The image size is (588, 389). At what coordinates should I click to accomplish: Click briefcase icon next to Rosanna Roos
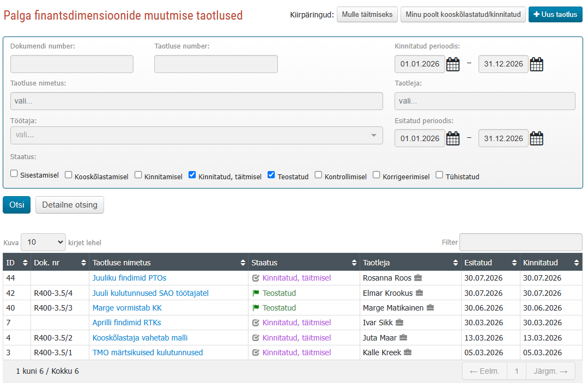point(418,278)
